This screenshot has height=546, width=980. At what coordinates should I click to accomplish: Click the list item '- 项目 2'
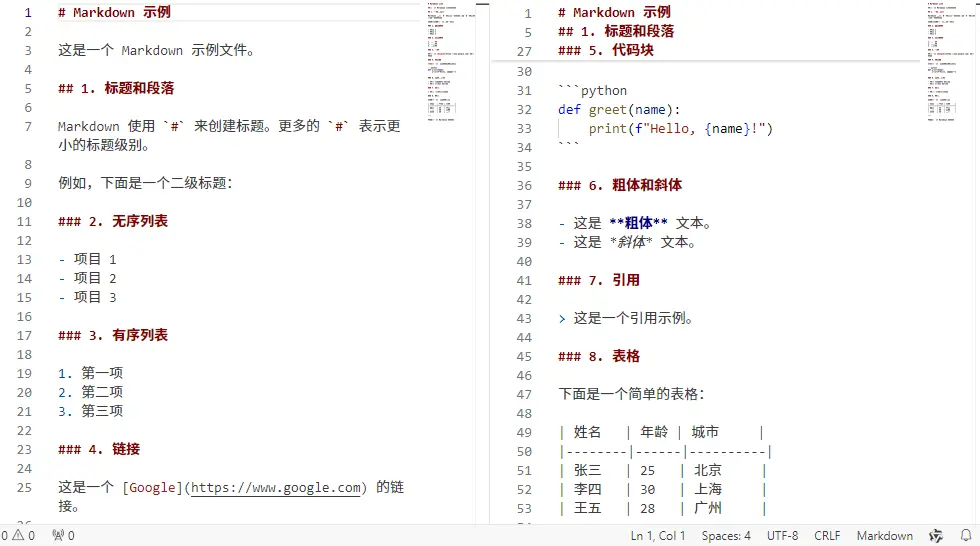87,279
